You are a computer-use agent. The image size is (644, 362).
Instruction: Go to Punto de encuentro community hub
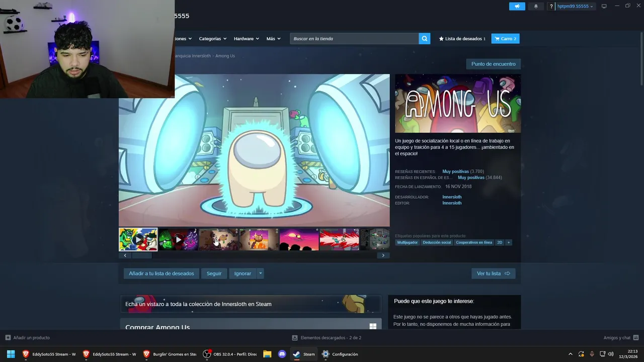tap(493, 64)
